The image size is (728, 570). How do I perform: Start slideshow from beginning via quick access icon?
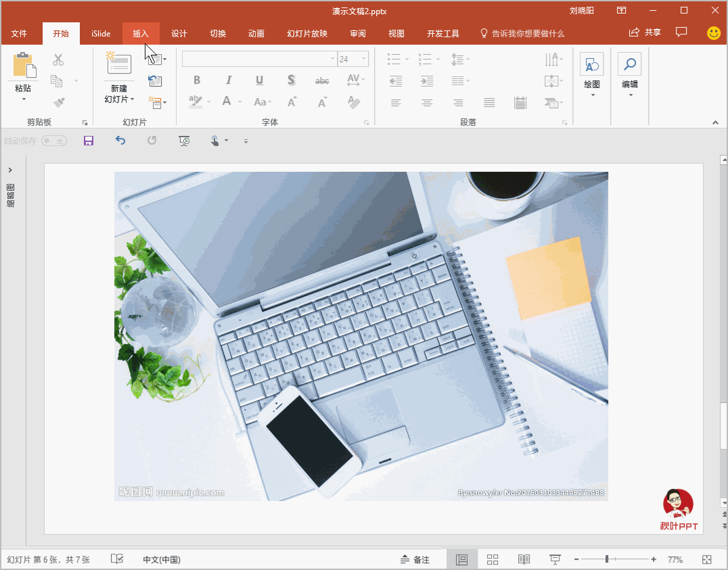click(184, 141)
